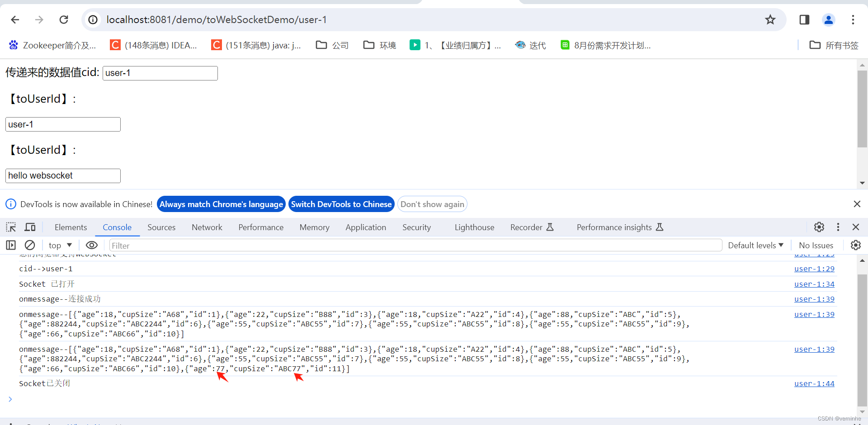Open the Console drawer icon
The width and height of the screenshot is (868, 425).
tap(11, 245)
